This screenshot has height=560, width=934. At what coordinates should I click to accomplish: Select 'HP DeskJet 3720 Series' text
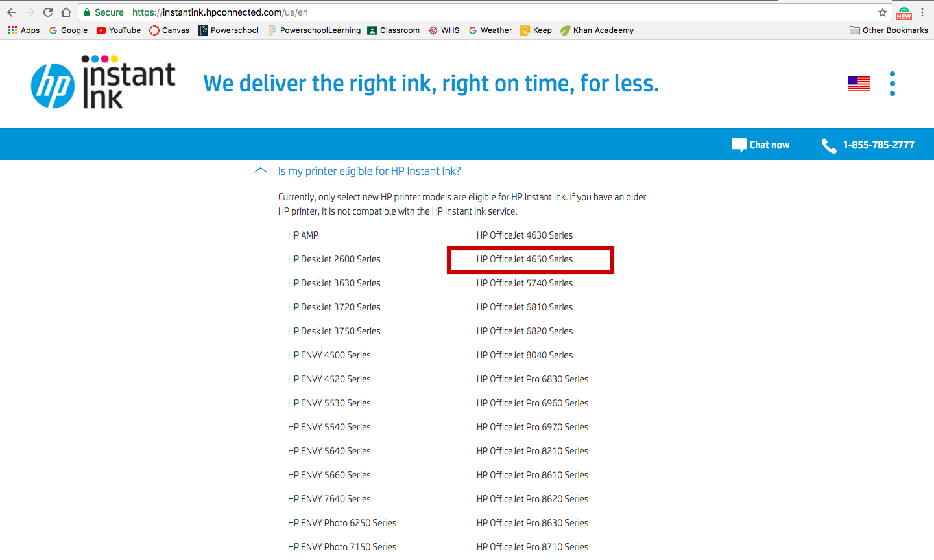tap(335, 307)
